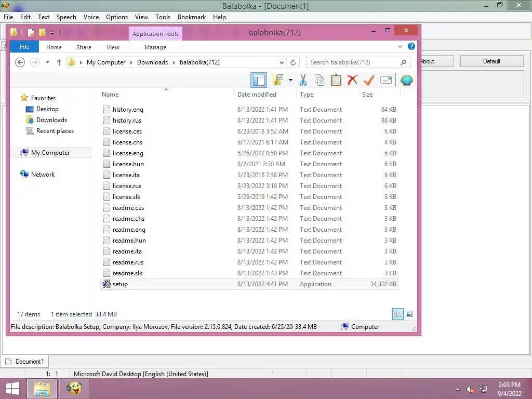
Task: Open Balabolka's File menu
Action: 8,17
